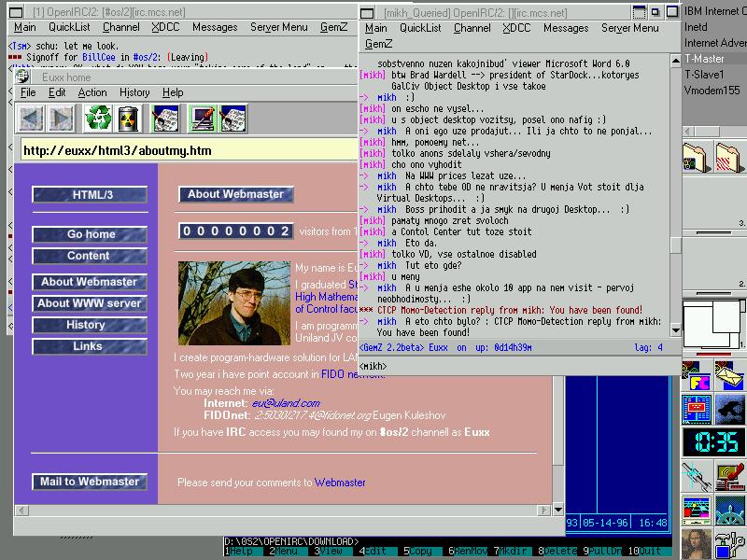Click the HTML/3 button on the web page

[90, 194]
